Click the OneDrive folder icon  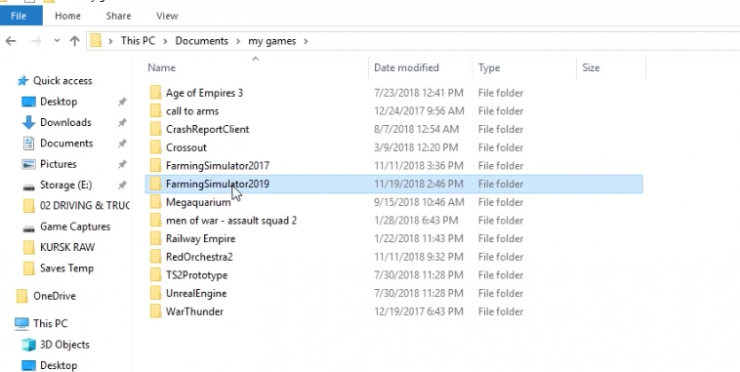pos(22,296)
